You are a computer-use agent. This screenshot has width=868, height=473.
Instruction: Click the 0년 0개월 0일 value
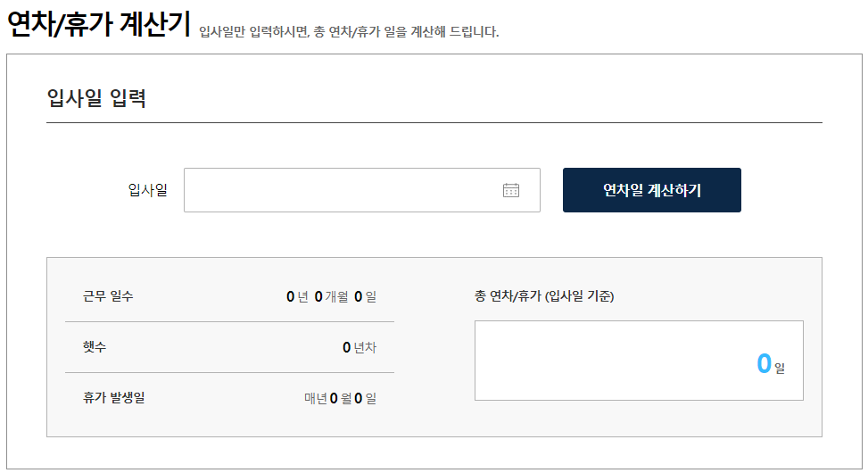click(331, 297)
